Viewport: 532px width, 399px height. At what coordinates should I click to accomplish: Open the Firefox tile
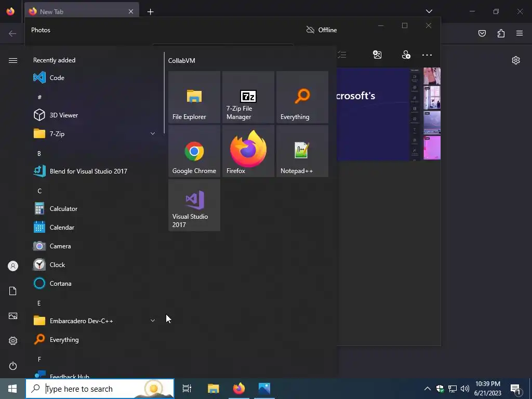coord(248,151)
